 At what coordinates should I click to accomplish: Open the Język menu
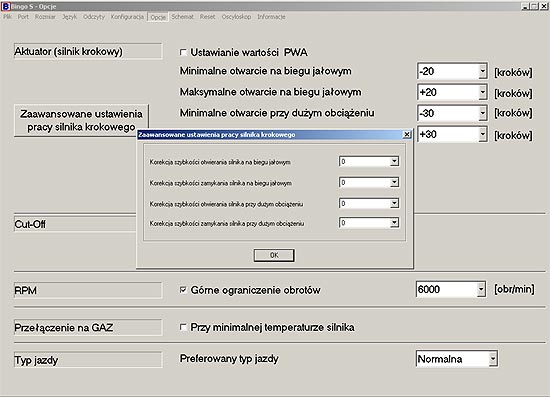(69, 17)
